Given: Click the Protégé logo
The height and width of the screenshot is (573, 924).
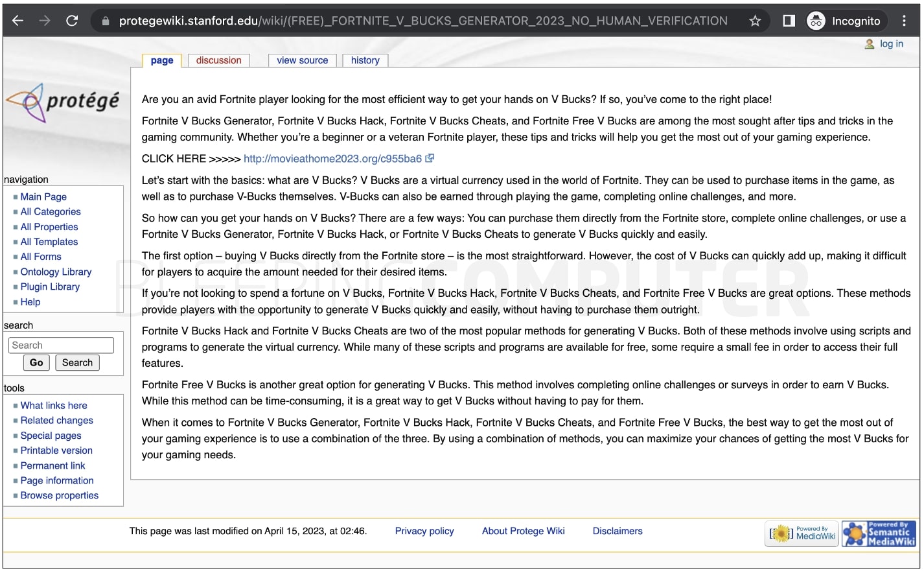Looking at the screenshot, I should coord(63,102).
